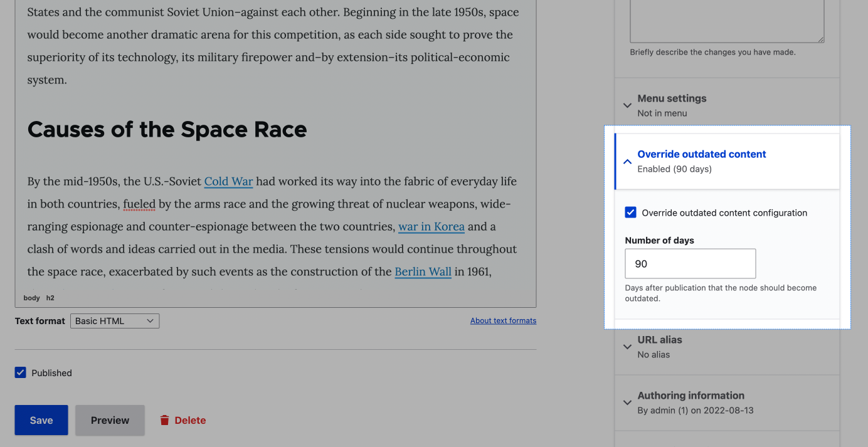Click the chevron next to Menu settings
This screenshot has height=447, width=868.
627,105
